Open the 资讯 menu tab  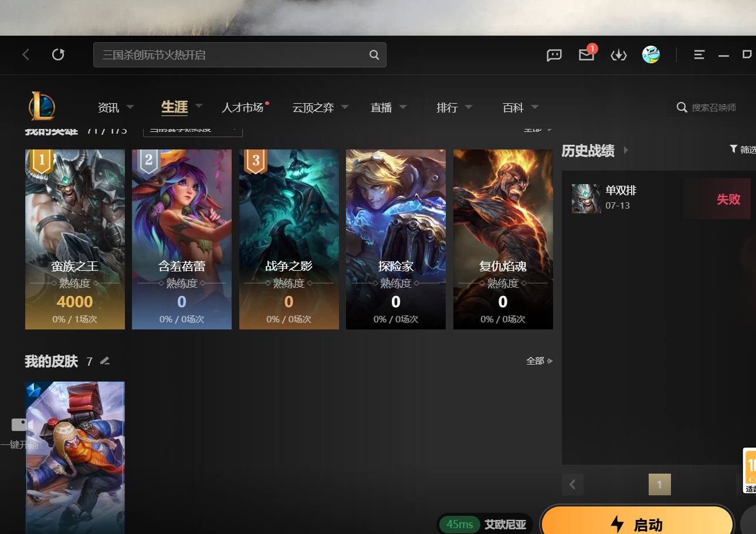pos(109,108)
